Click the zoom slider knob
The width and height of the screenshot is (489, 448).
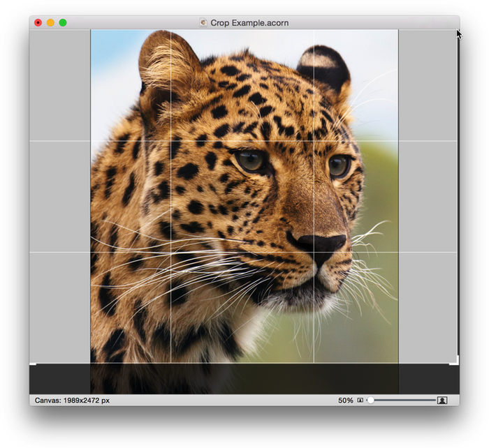point(370,401)
